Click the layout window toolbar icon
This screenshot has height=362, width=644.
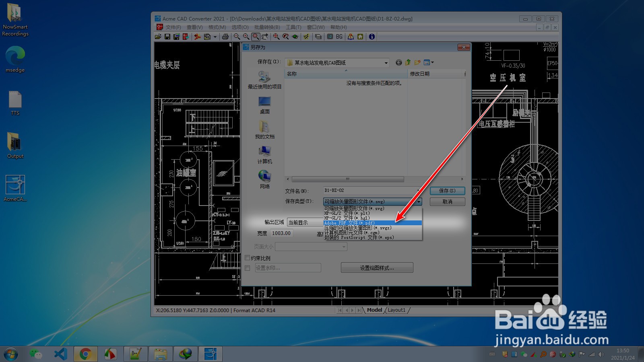coord(330,37)
